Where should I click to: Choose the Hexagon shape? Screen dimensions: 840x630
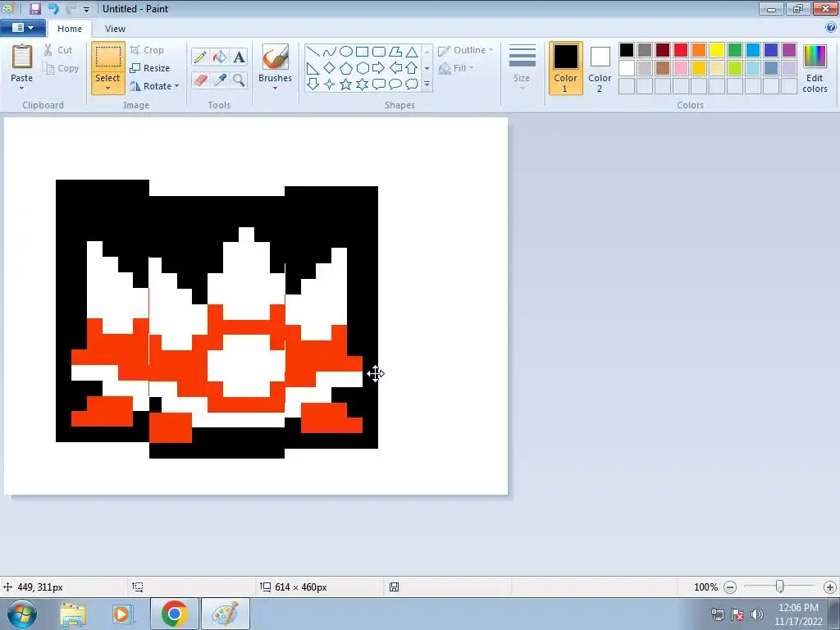click(x=362, y=68)
